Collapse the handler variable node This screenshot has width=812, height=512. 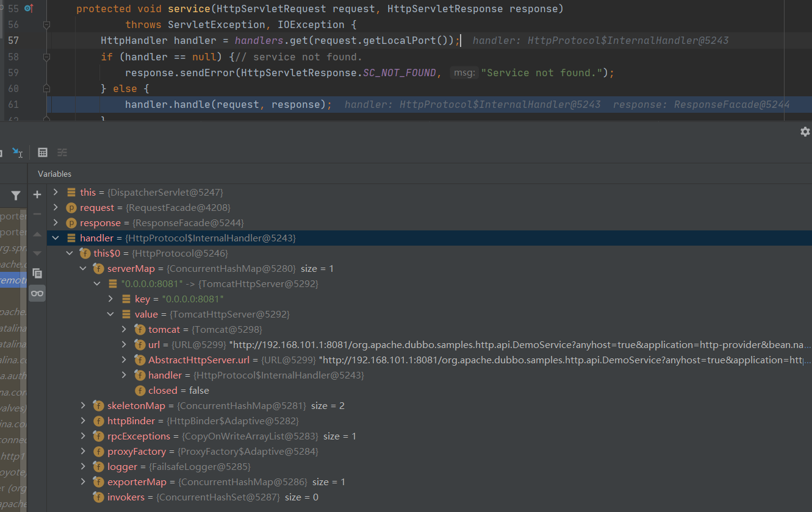(x=56, y=238)
